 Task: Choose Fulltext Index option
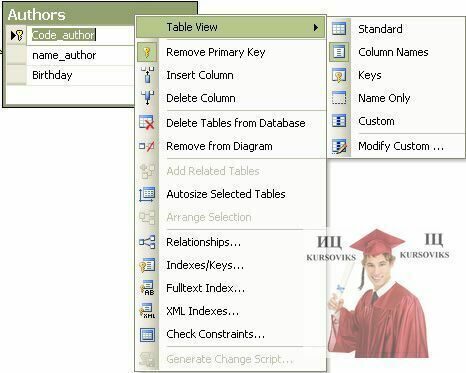point(231,288)
